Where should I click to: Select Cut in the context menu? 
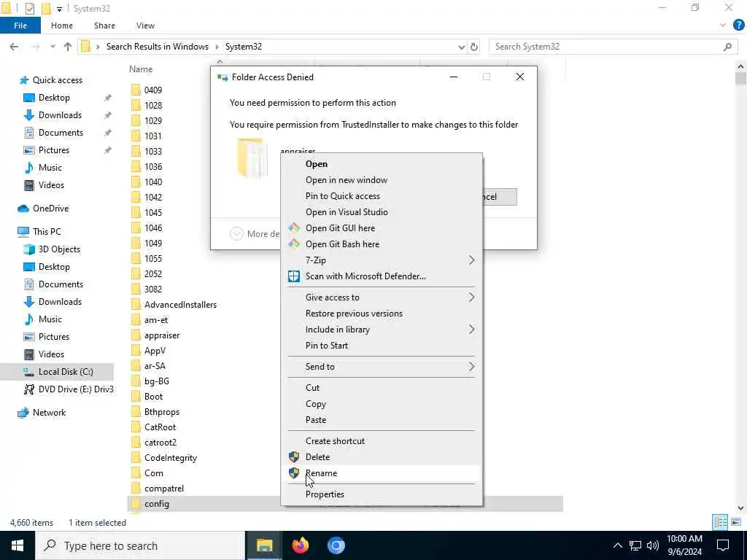[312, 388]
